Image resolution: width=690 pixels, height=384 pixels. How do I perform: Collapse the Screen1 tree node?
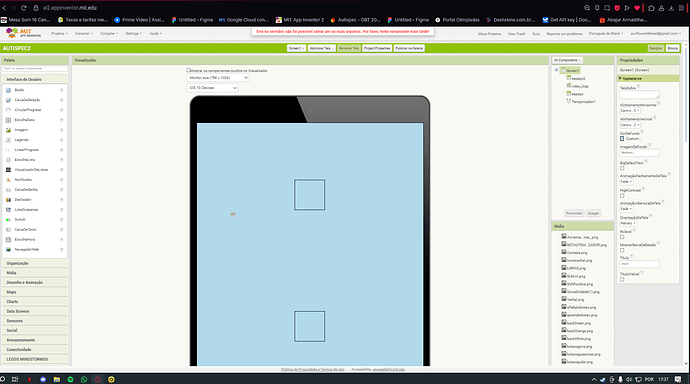(556, 70)
